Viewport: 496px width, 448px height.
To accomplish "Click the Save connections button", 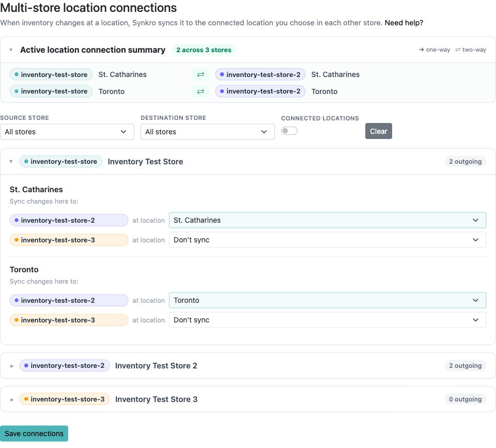I will click(x=34, y=434).
